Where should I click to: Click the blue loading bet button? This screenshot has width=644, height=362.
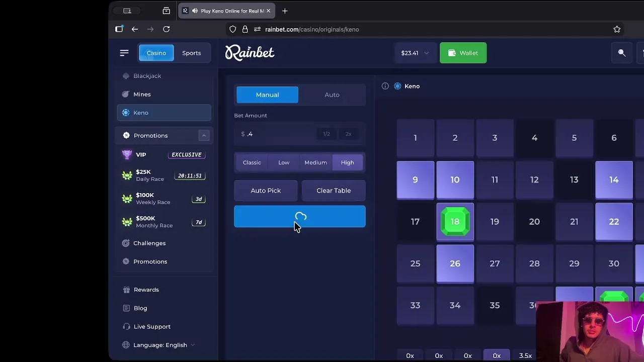[x=300, y=216]
